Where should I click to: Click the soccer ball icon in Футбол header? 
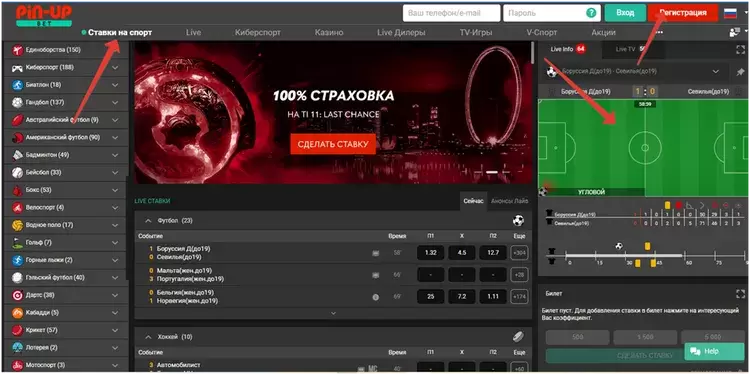point(518,221)
